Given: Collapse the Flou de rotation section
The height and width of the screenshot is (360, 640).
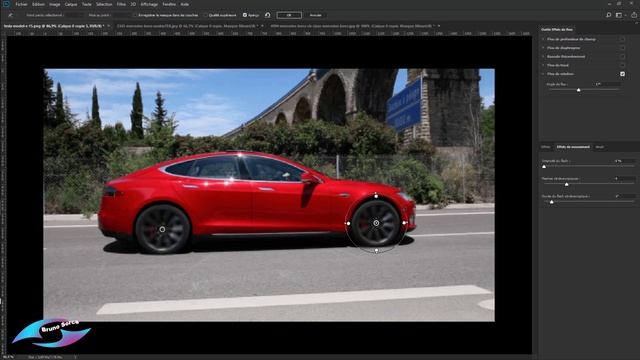Looking at the screenshot, I should tap(543, 74).
